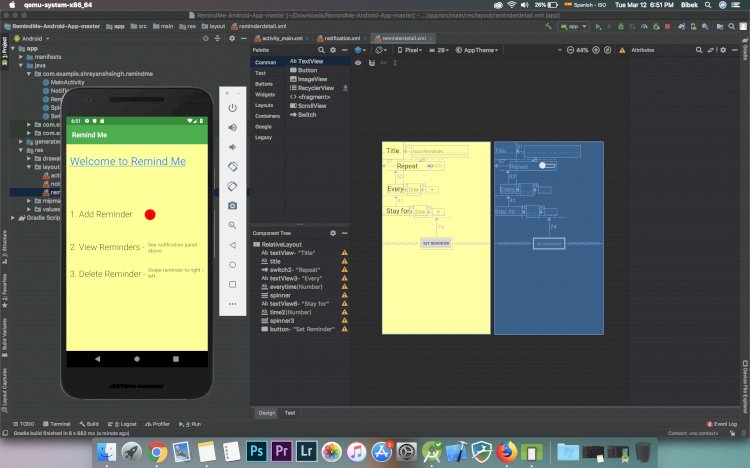
Task: Open the AppTheme dropdown
Action: [x=477, y=50]
